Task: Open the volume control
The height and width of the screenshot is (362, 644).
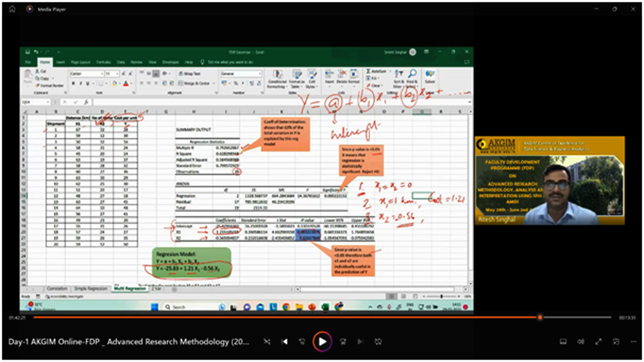Action: pos(581,342)
